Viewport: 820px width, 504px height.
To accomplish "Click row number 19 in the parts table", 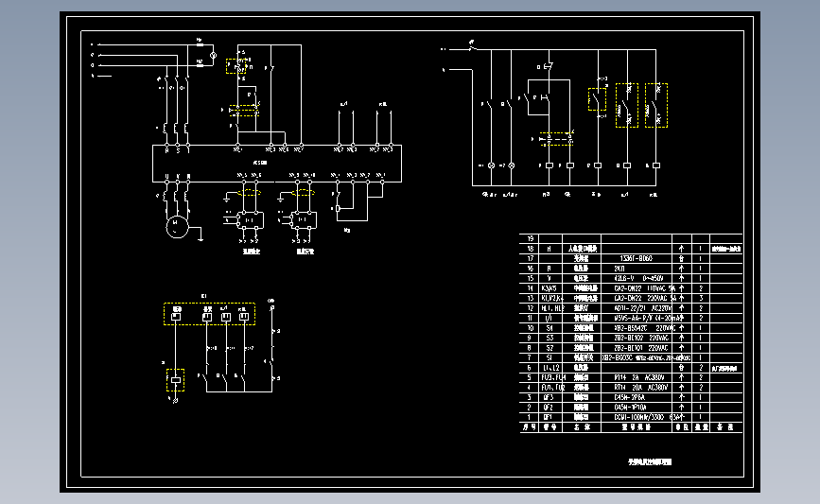I will point(530,238).
